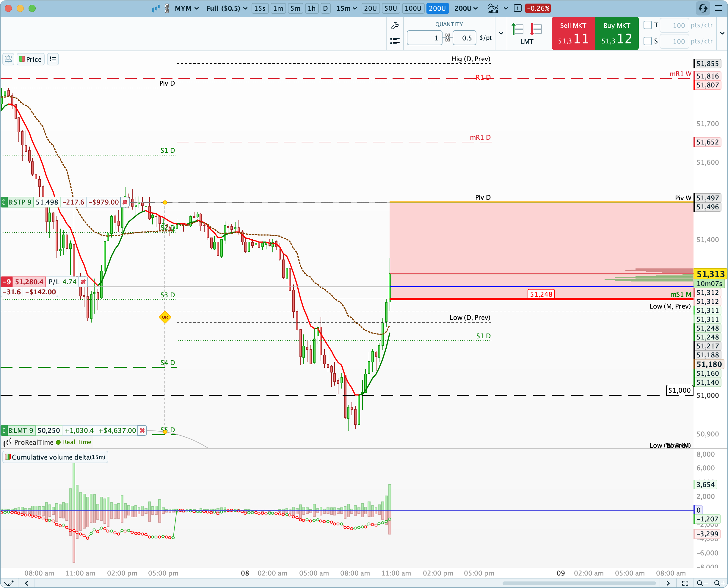Enable the S stop checkbox

click(648, 41)
